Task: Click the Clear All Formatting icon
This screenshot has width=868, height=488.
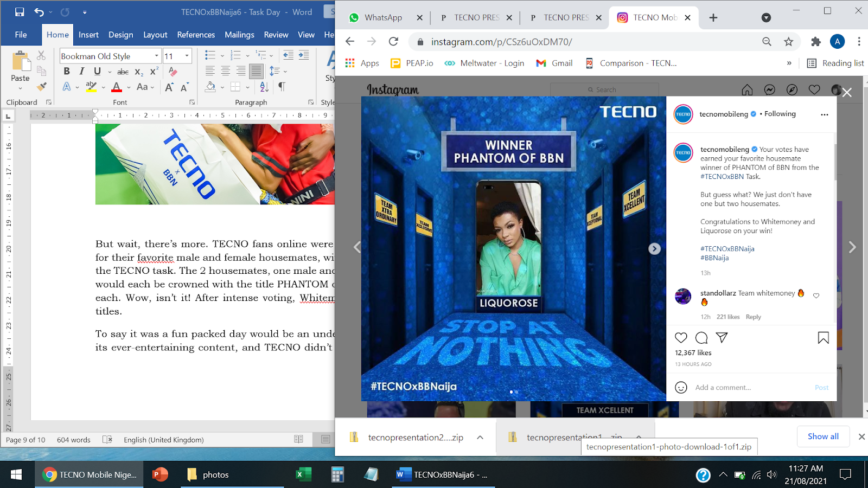Action: tap(173, 72)
